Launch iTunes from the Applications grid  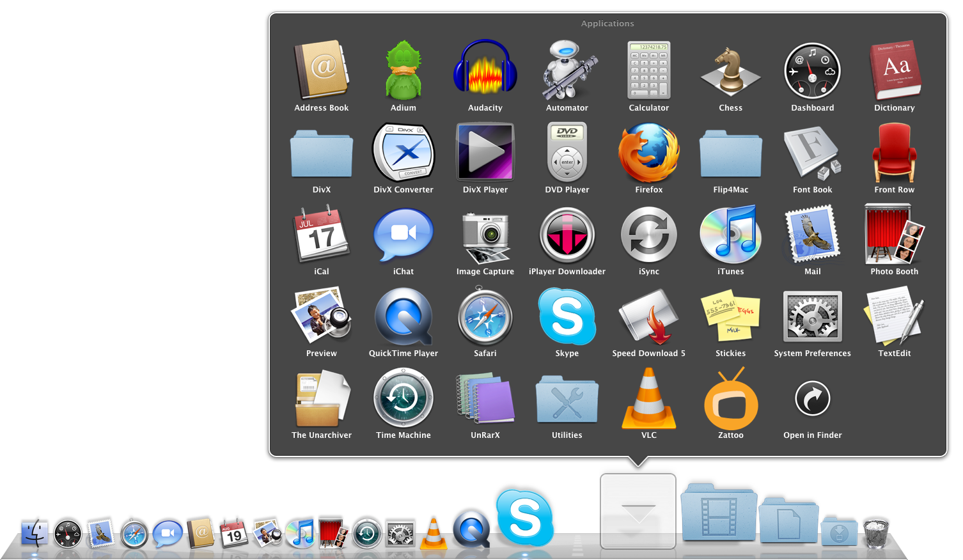tap(731, 234)
